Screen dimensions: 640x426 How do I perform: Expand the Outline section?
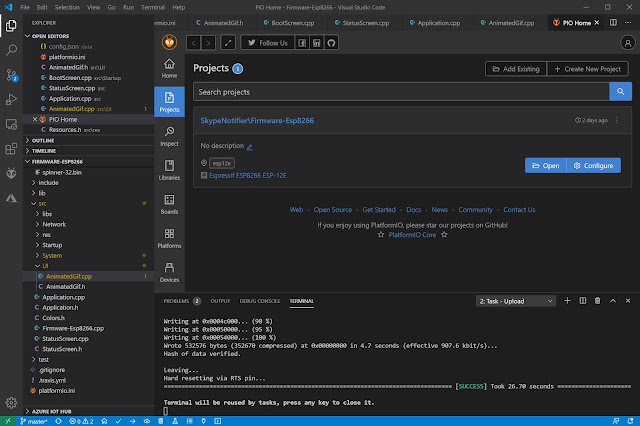[x=89, y=140]
